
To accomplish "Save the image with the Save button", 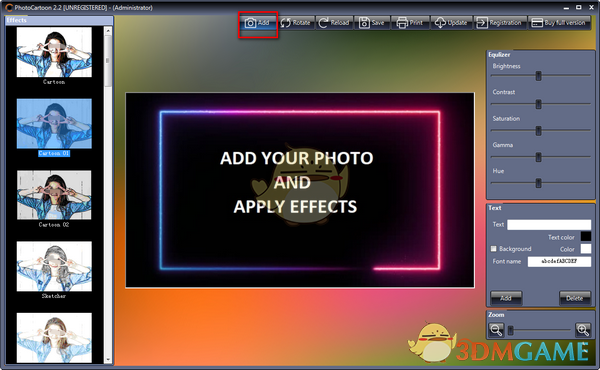I will (x=372, y=23).
